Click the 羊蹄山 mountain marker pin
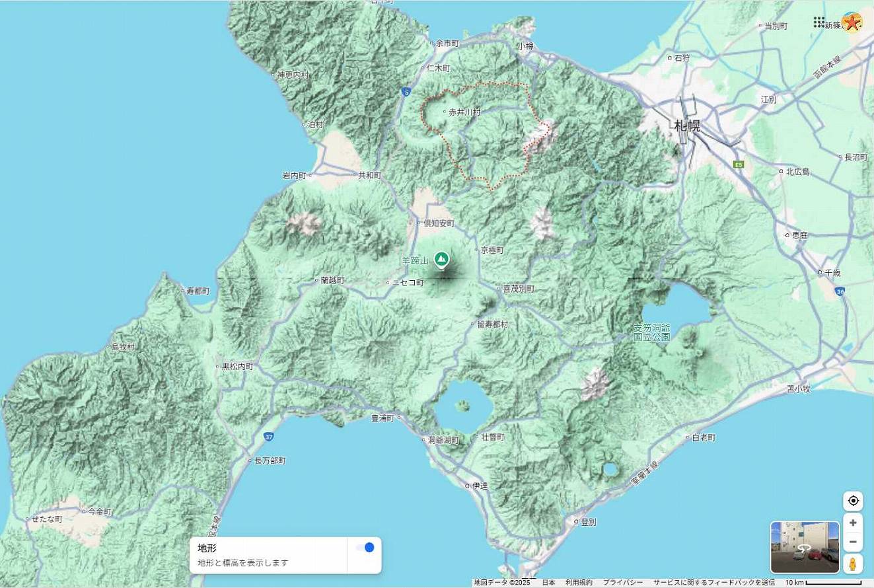This screenshot has width=874, height=588. pos(441,259)
